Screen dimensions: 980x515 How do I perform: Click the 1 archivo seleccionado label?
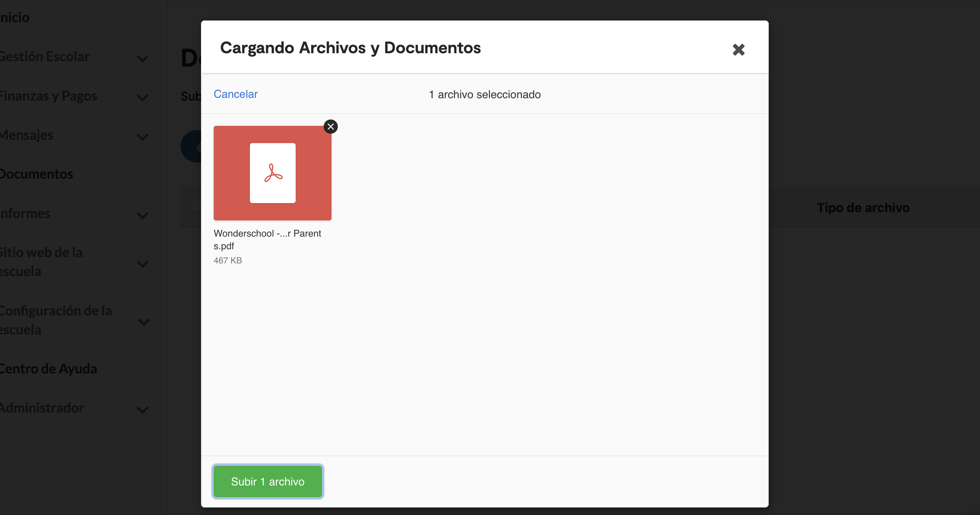tap(485, 95)
